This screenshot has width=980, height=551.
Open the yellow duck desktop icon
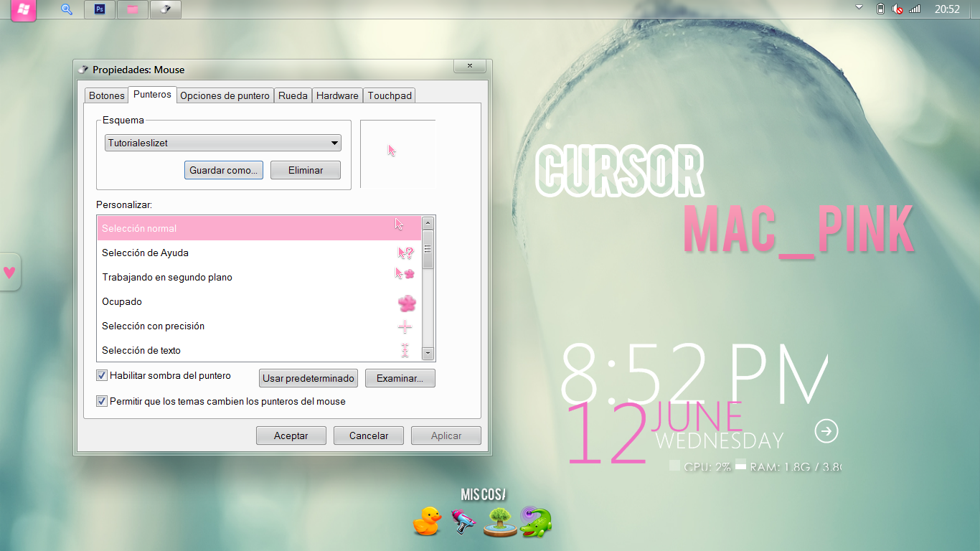427,522
